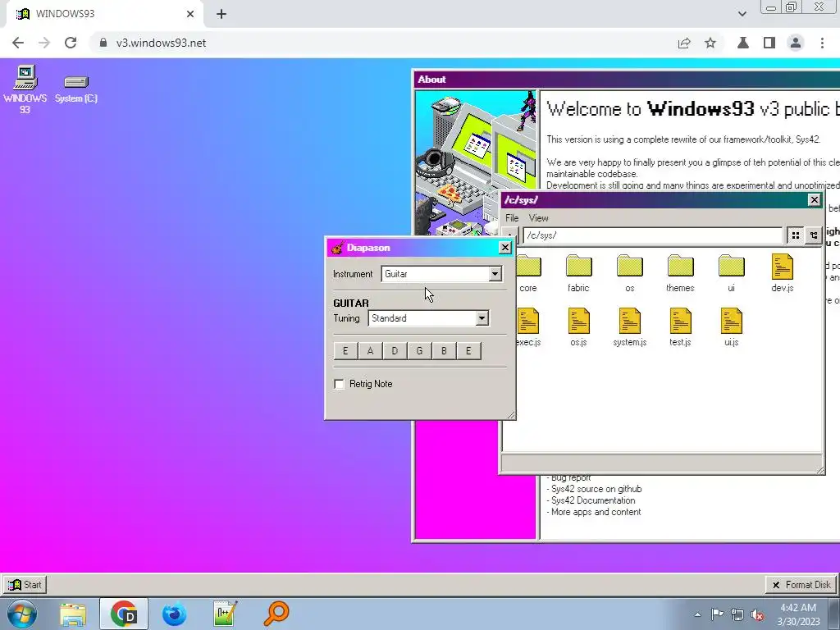Open the core folder in /c/sys/

(527, 274)
